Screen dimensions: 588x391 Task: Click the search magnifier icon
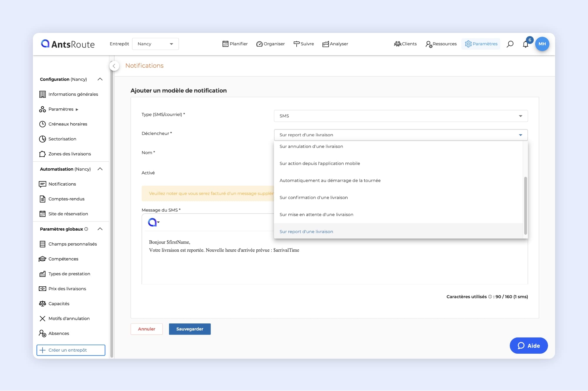tap(510, 44)
